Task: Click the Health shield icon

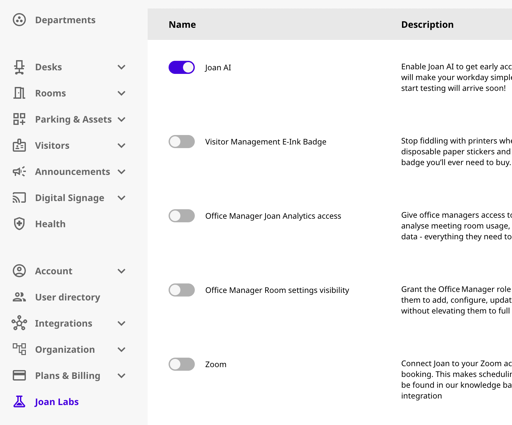Action: click(x=19, y=224)
